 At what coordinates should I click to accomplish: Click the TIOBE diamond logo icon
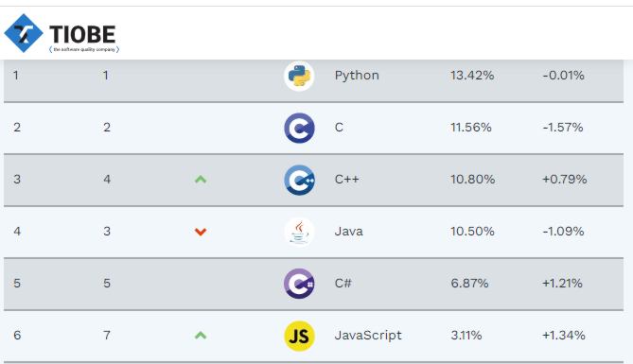click(x=24, y=33)
